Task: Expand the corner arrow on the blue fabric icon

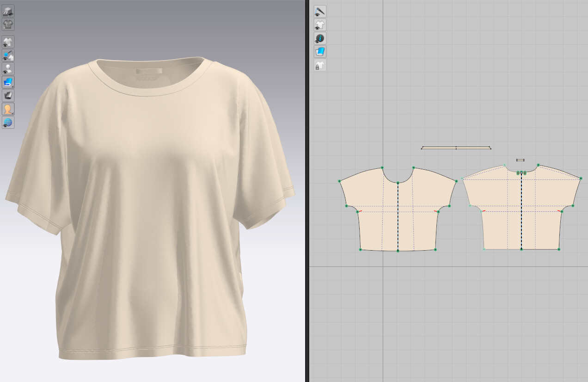Action: tap(13, 87)
